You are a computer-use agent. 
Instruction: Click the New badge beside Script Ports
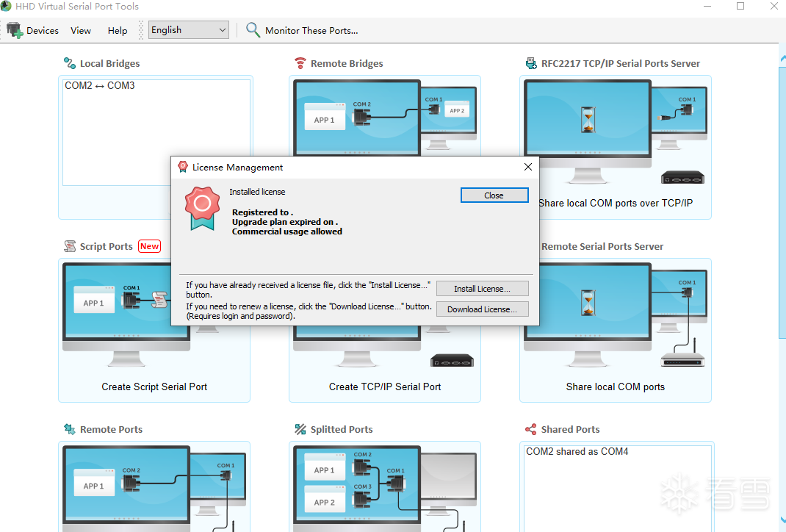[149, 246]
